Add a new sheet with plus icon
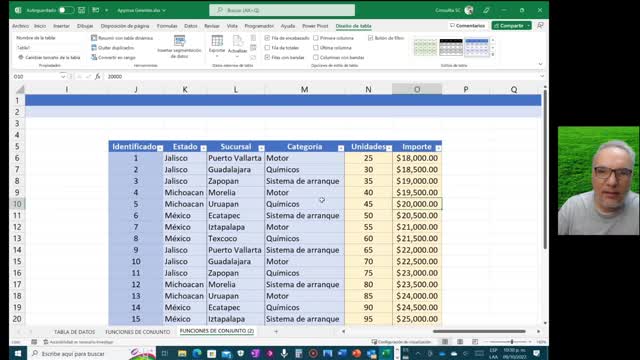 [x=276, y=332]
